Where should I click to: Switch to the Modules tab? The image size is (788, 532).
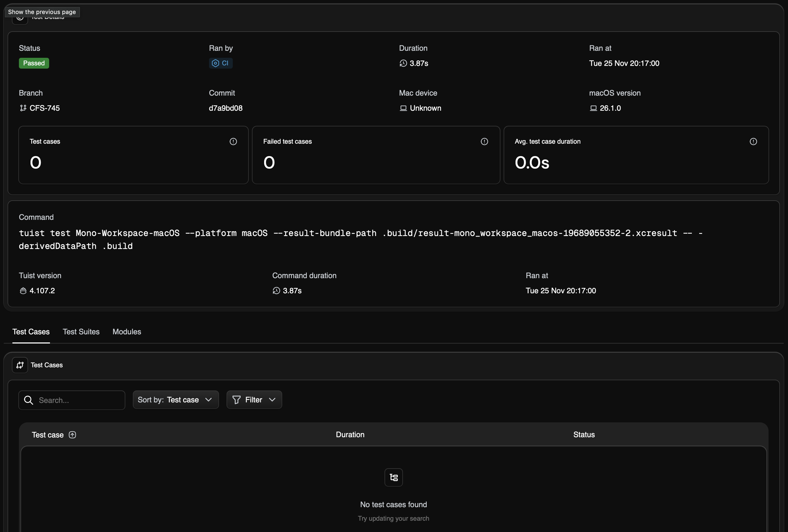pyautogui.click(x=127, y=332)
